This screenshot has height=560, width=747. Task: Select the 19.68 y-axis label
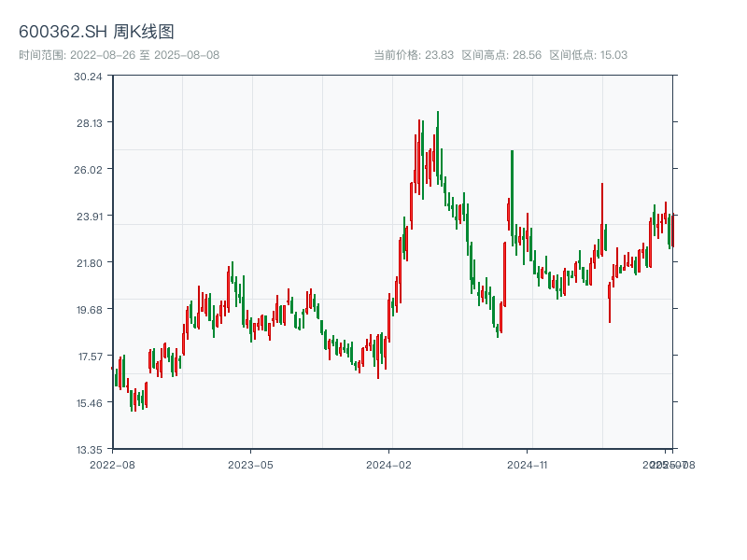pyautogui.click(x=89, y=310)
